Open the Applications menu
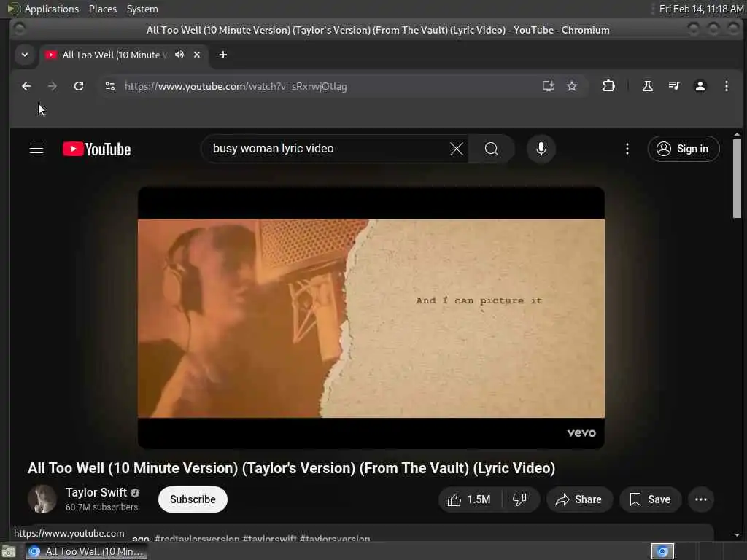The image size is (747, 560). [52, 9]
